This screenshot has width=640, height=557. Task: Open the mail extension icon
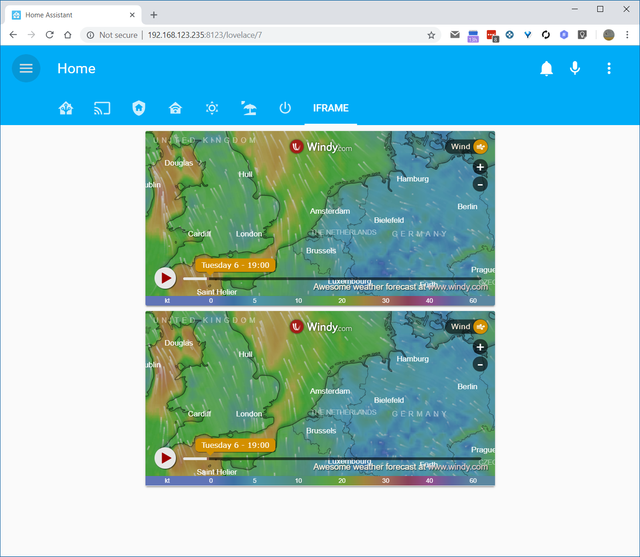click(455, 35)
